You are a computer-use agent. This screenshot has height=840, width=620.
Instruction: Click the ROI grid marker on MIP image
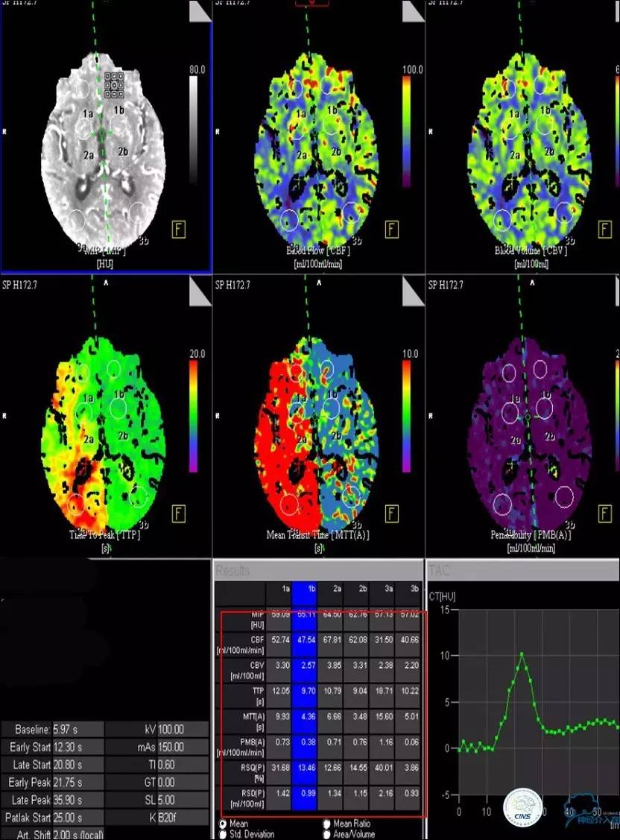114,85
